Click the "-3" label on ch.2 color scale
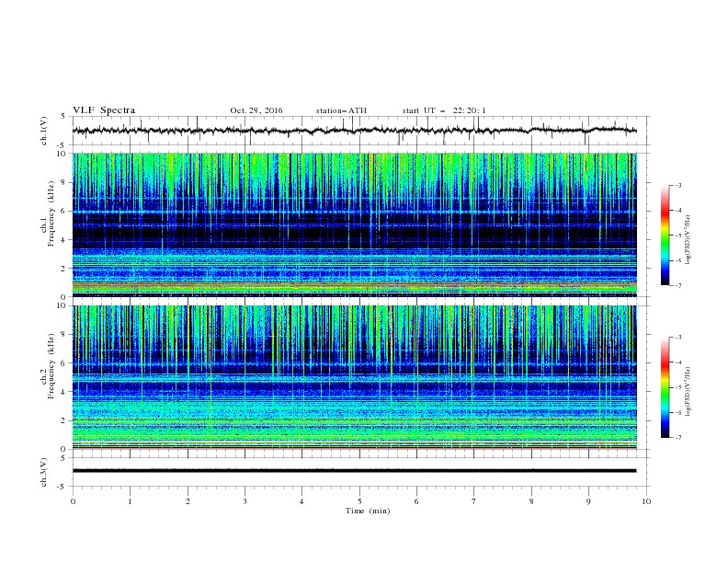Image resolution: width=728 pixels, height=563 pixels. 677,338
